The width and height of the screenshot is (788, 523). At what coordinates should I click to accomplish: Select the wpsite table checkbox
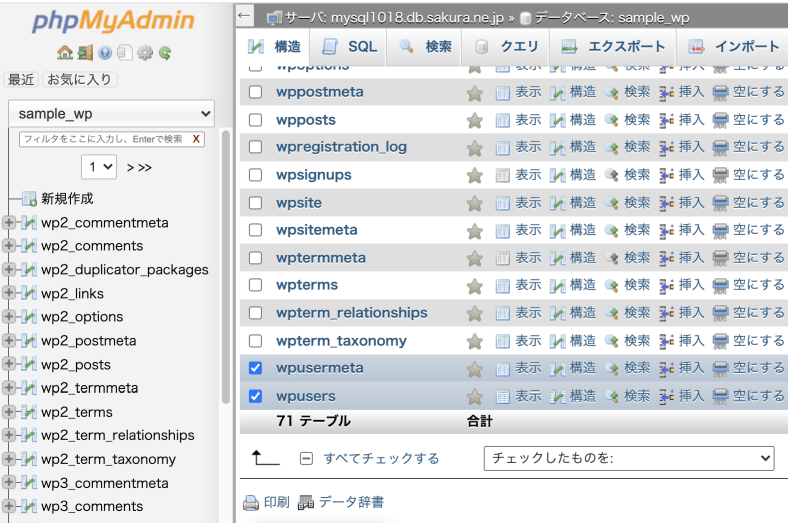point(255,202)
